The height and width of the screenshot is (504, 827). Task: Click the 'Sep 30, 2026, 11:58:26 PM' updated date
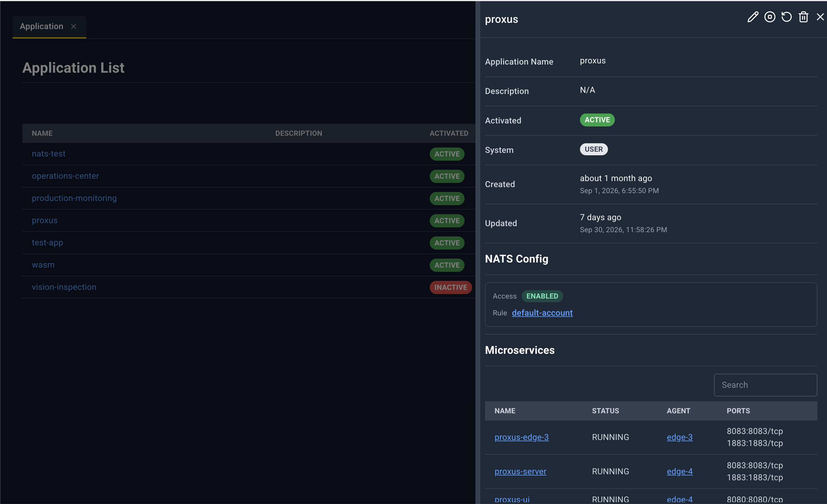[623, 229]
